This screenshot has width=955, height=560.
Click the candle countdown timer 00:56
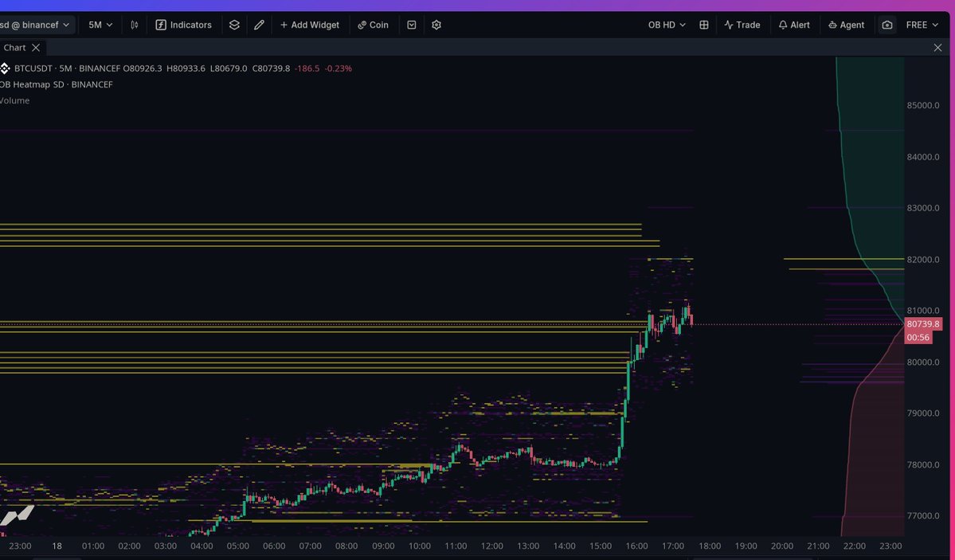pyautogui.click(x=918, y=338)
